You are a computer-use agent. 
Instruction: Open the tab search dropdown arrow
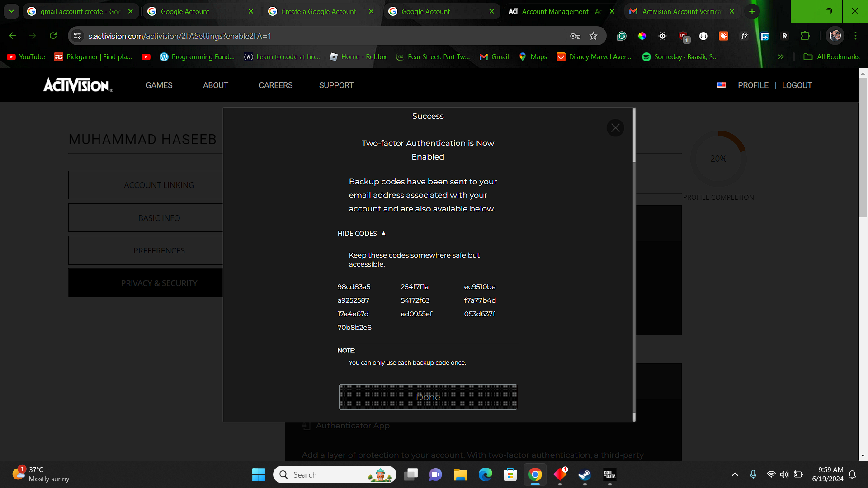coord(11,11)
